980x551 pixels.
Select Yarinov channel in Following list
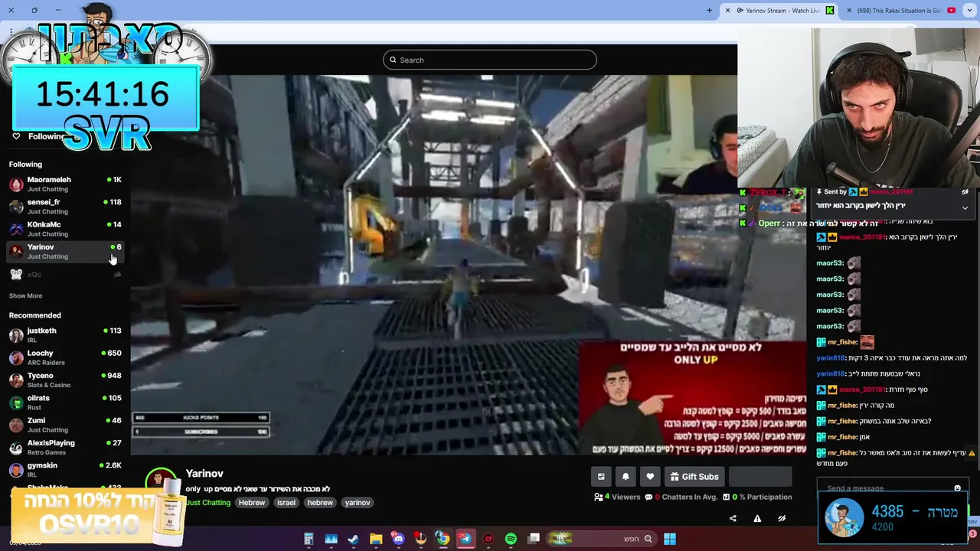tap(65, 251)
